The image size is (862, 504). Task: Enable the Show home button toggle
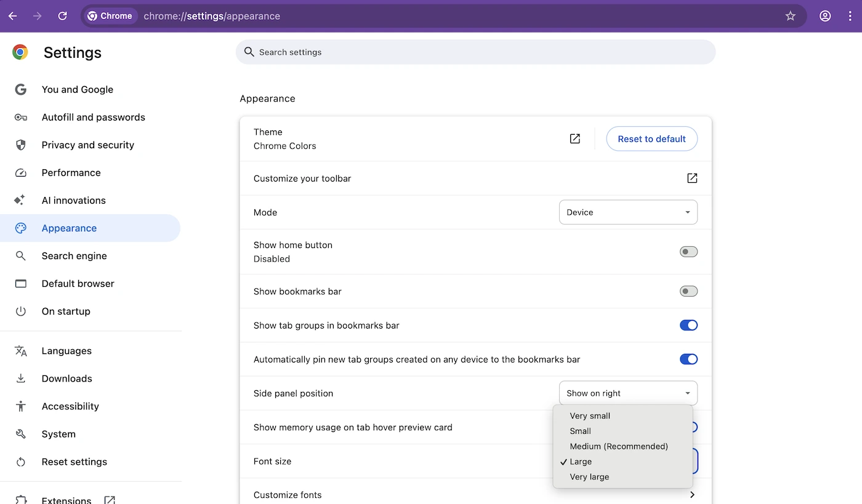pyautogui.click(x=688, y=252)
